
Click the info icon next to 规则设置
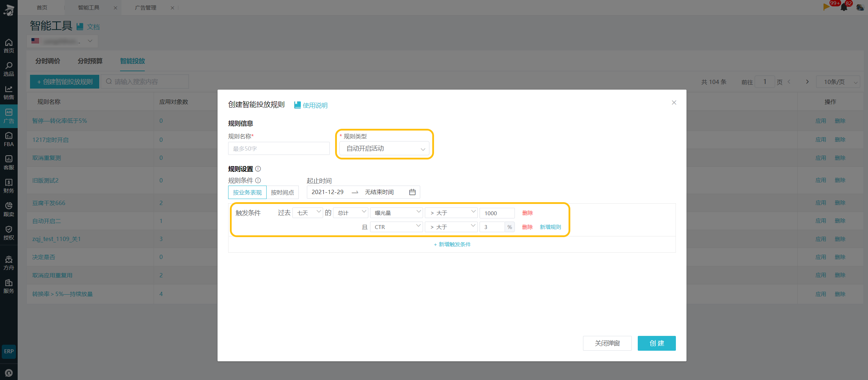258,169
